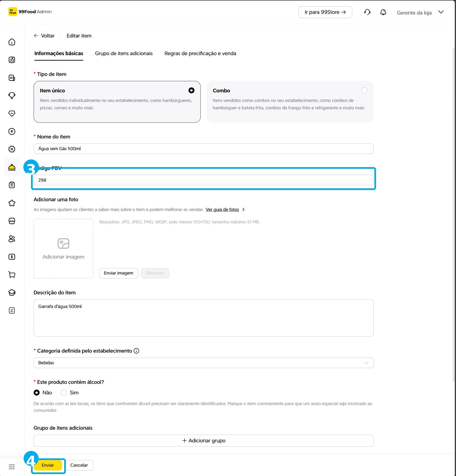The height and width of the screenshot is (476, 456).
Task: Open the clipboard orders sidebar icon
Action: click(12, 185)
